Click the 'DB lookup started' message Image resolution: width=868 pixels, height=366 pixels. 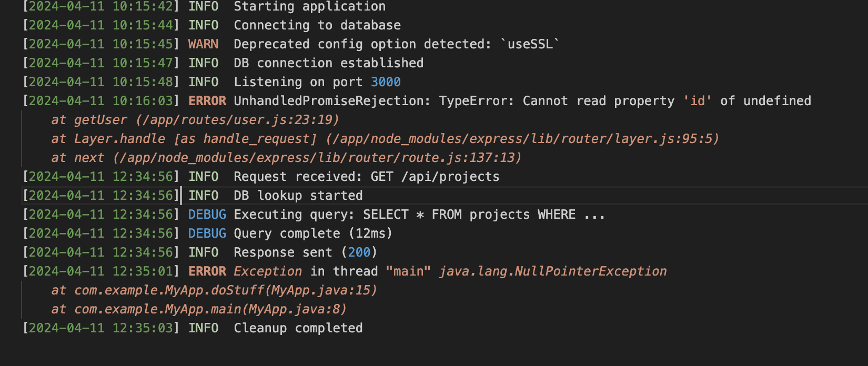(298, 196)
